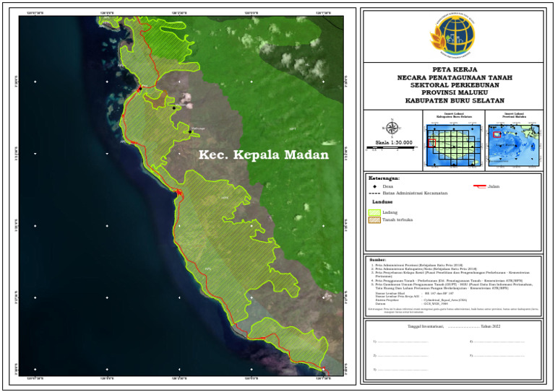Screen dimensions: 555x392
Task: Click the compass rose north indicator
Action: click(x=392, y=128)
